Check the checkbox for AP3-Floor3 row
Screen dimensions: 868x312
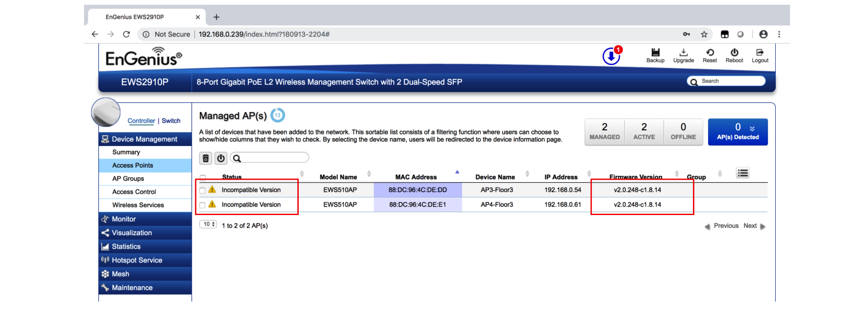point(203,190)
